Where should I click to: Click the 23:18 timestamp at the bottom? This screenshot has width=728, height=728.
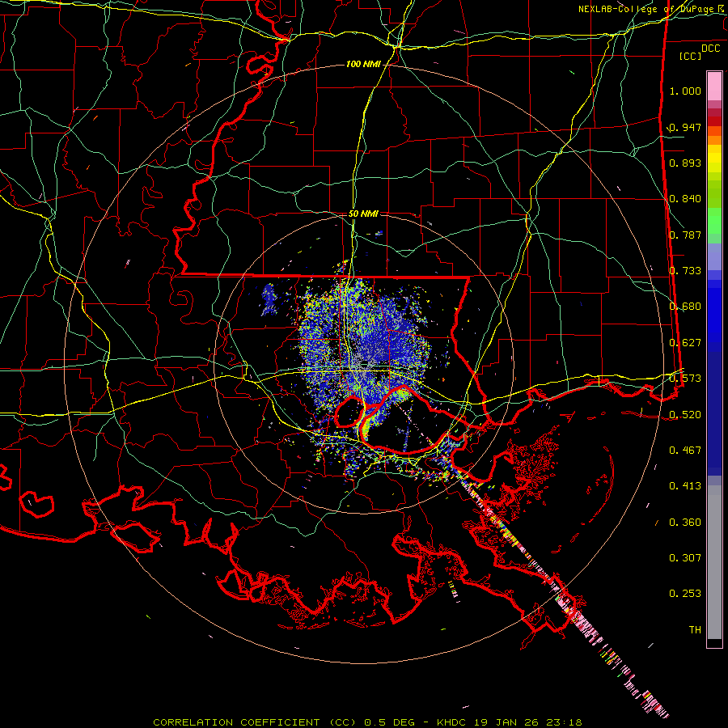[x=563, y=722]
